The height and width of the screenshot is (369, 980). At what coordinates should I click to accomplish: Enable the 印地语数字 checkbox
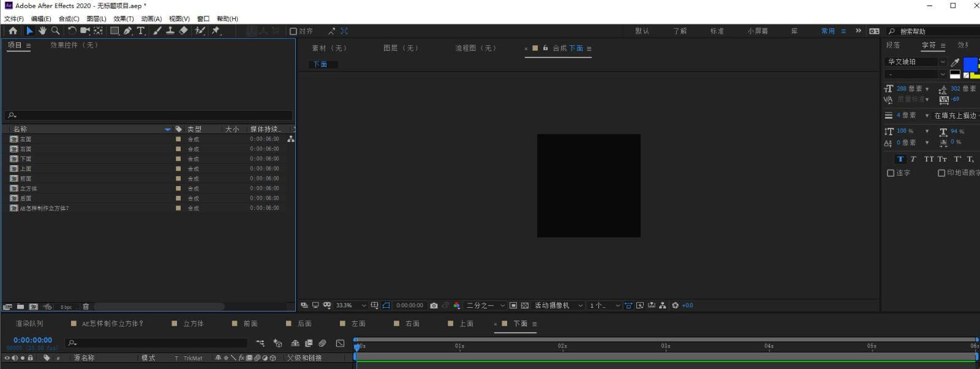(x=941, y=173)
